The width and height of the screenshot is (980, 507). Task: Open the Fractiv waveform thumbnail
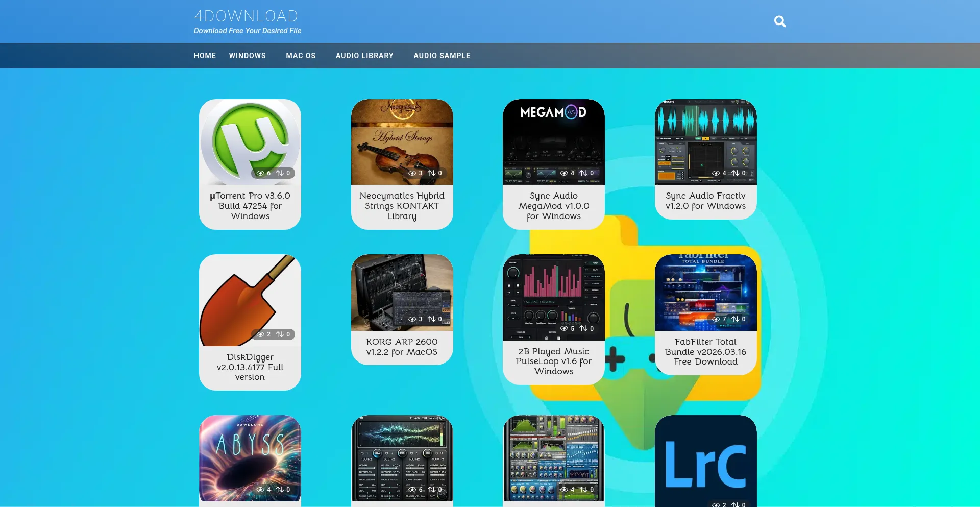[706, 142]
